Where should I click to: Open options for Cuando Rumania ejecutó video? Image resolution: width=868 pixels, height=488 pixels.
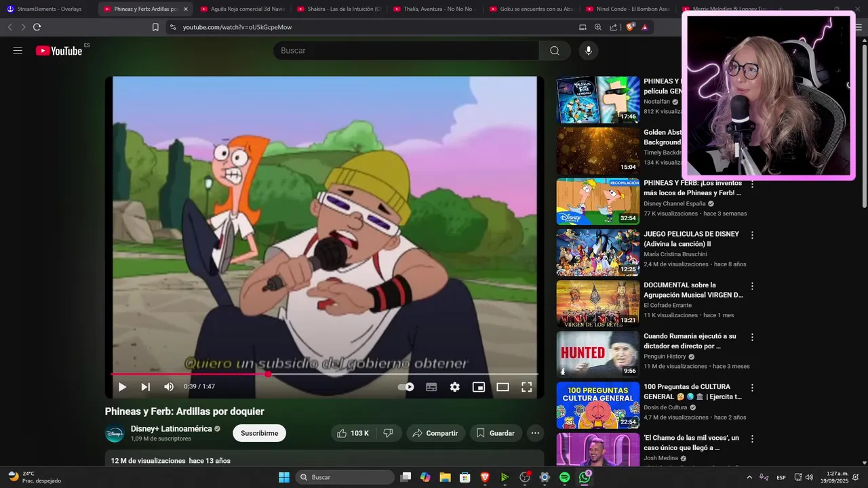[x=751, y=337]
